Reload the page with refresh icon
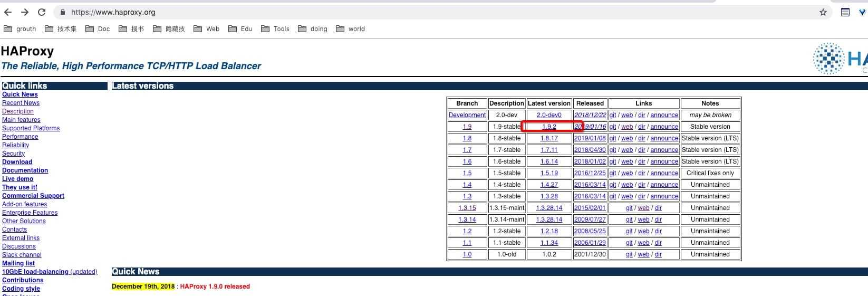Screen dimensions: 868x296 click(x=42, y=12)
